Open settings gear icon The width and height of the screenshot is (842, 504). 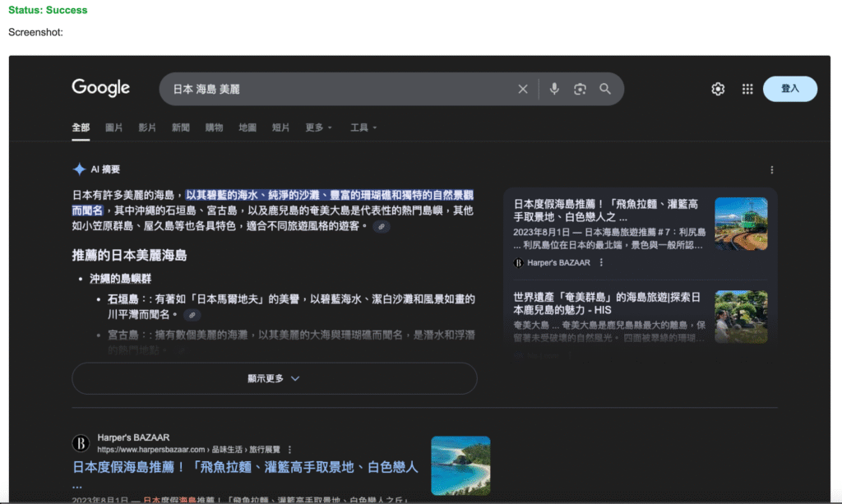point(718,89)
